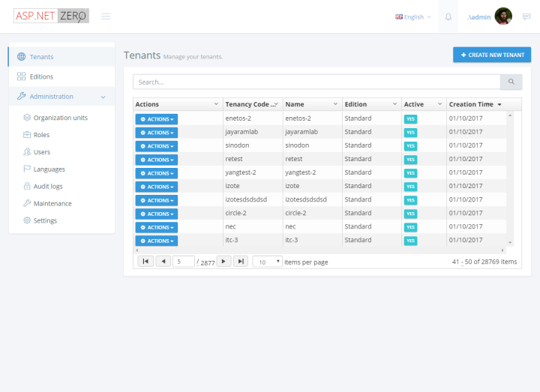This screenshot has width=540, height=392.
Task: Go to next page of results
Action: click(x=223, y=262)
